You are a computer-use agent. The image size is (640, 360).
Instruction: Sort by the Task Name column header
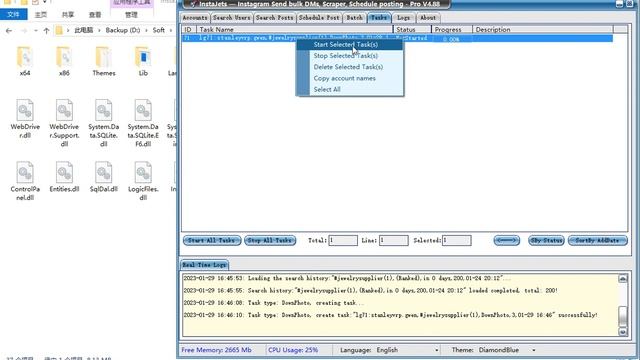tap(295, 29)
